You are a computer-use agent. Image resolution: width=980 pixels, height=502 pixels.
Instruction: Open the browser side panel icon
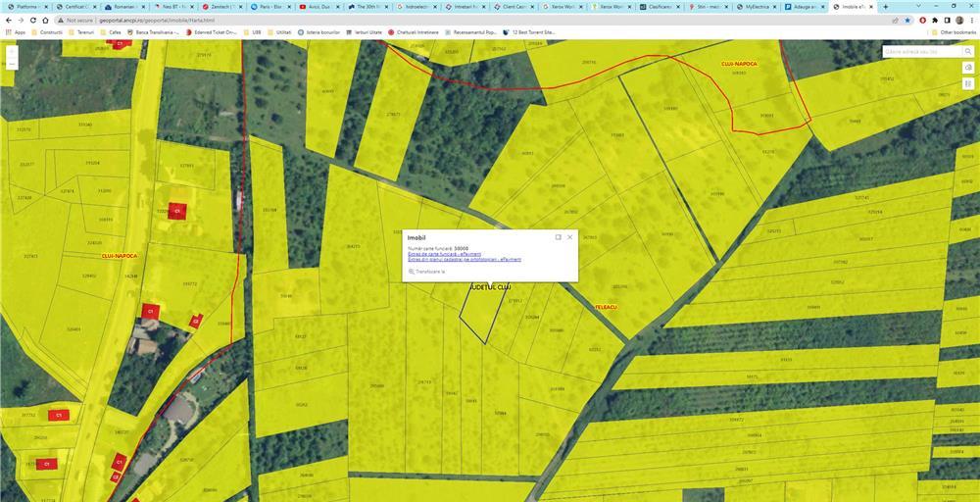948,20
